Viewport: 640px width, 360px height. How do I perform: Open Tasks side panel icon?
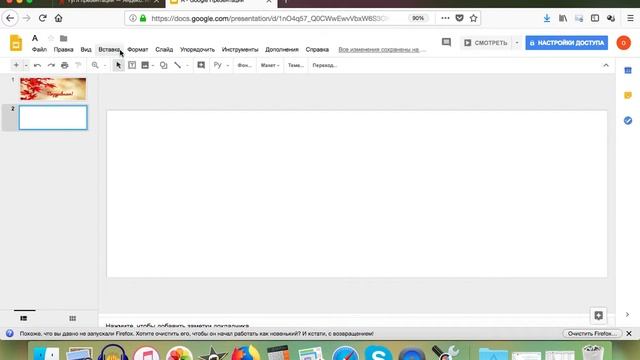[628, 120]
